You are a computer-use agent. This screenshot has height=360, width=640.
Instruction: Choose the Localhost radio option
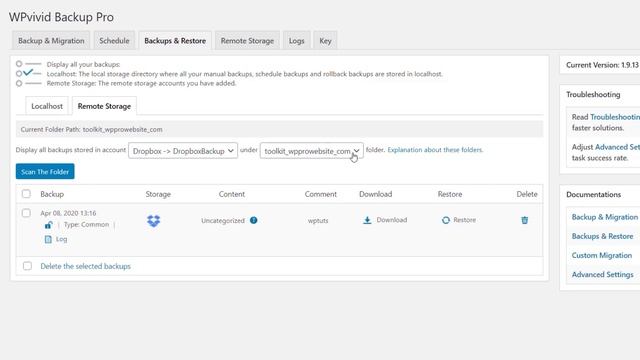pyautogui.click(x=19, y=74)
